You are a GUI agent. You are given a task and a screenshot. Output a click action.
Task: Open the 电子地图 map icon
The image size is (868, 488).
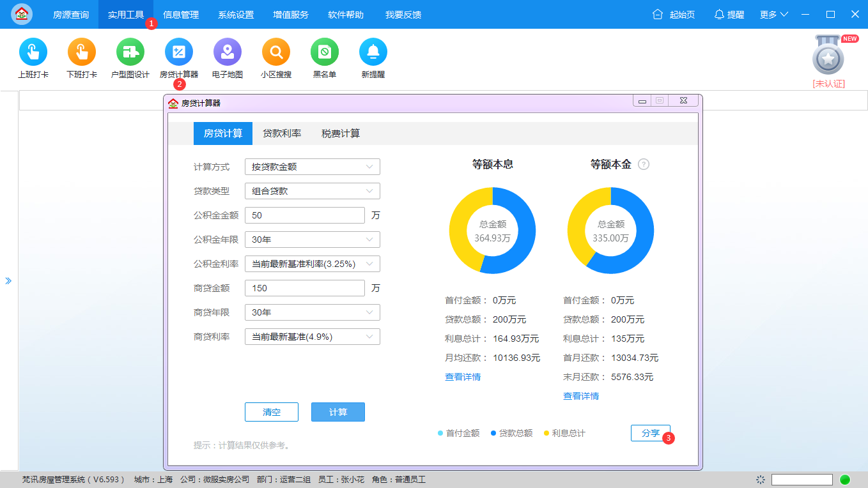point(228,52)
